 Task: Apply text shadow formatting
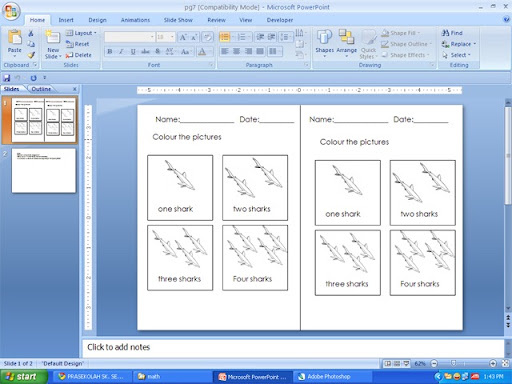[157, 51]
